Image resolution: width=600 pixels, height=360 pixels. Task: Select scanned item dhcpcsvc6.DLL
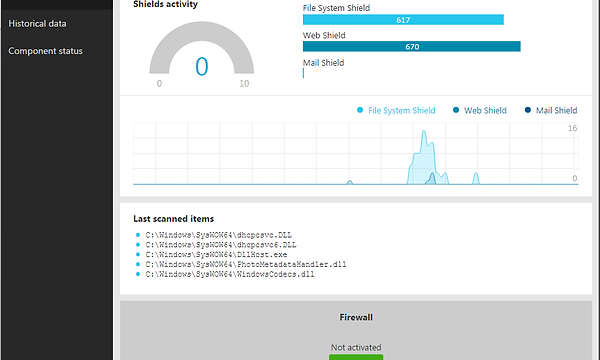coord(221,244)
